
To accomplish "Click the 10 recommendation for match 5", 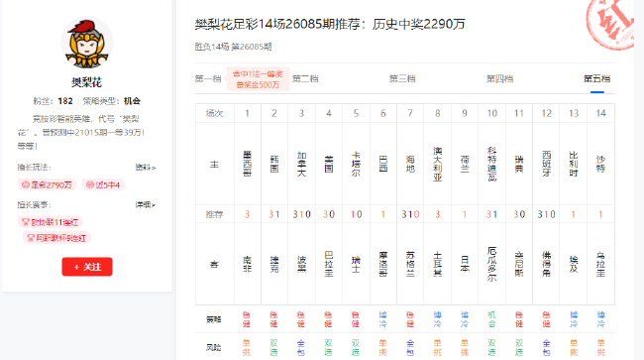I will pos(356,214).
